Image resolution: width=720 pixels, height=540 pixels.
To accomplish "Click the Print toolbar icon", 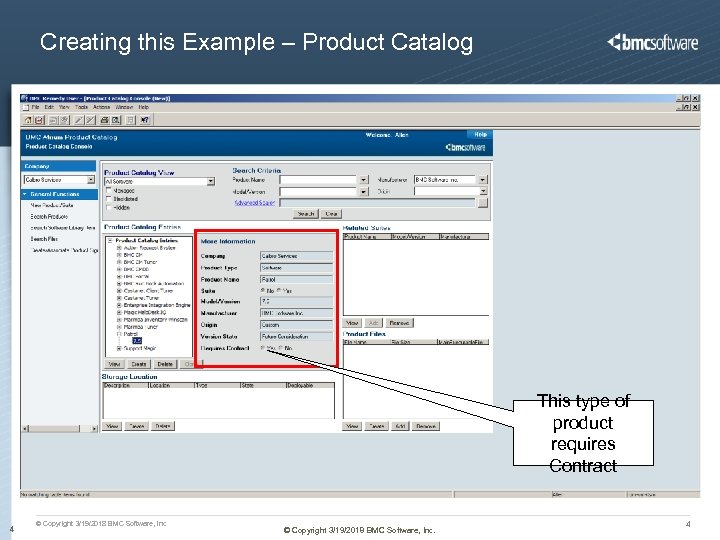I will (105, 120).
